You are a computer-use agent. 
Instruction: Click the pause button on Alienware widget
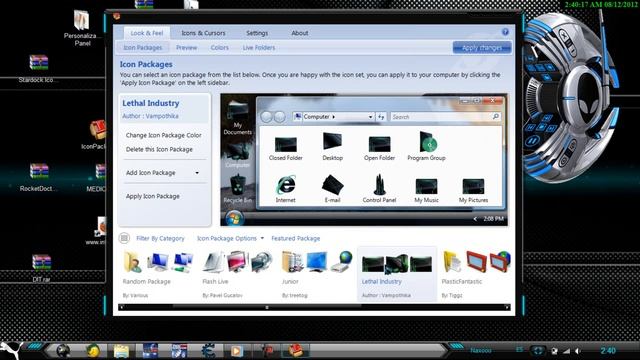coord(532,142)
